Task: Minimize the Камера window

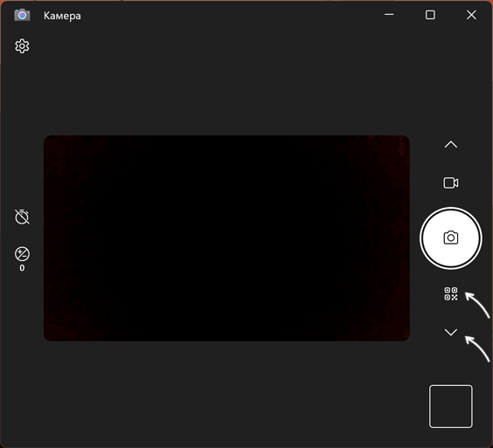Action: click(389, 15)
